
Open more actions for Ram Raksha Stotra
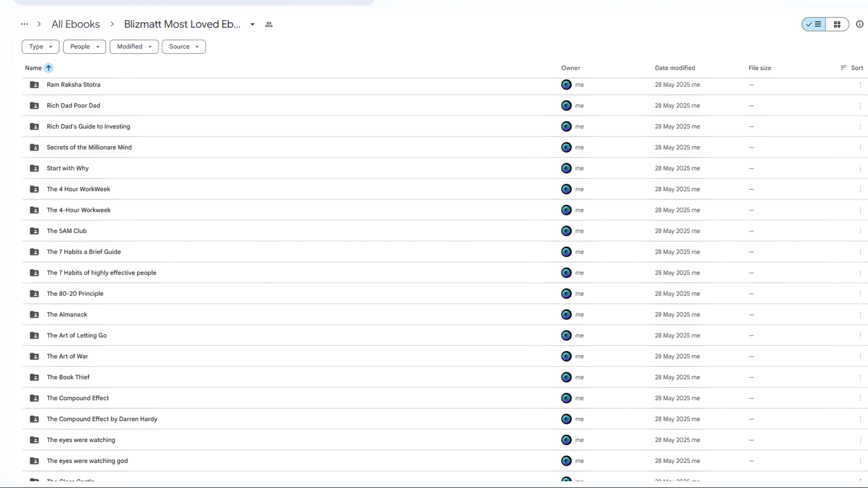tap(860, 85)
